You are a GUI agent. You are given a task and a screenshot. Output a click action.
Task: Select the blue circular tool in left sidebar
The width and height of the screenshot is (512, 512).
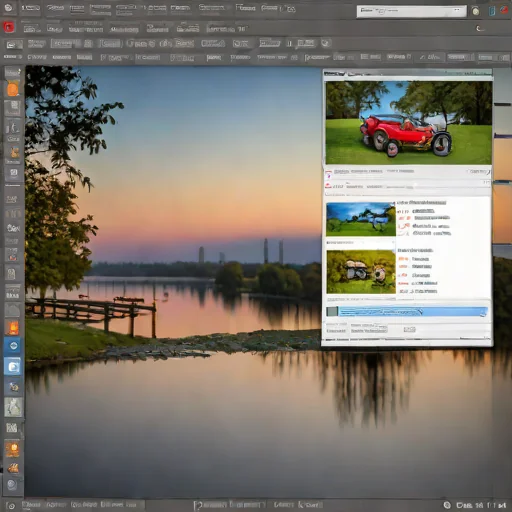(13, 346)
